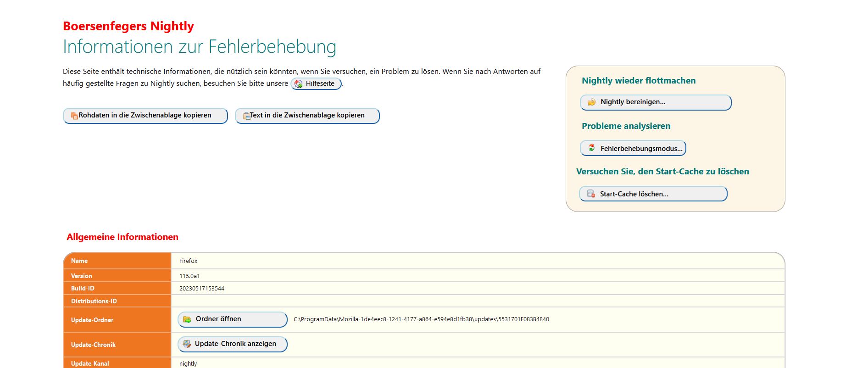Click the version value 115.0a1
Viewport: 868px width, 368px height.
[x=189, y=276]
